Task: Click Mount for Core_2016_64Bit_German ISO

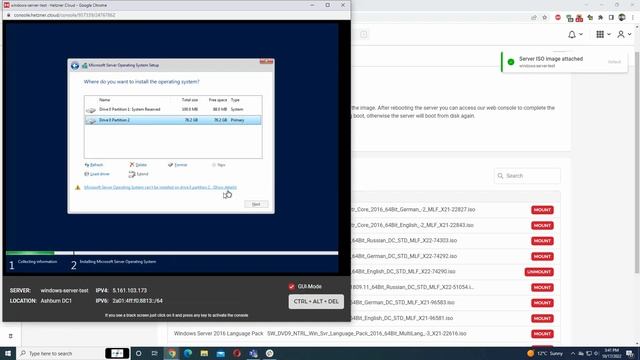Action: [542, 210]
